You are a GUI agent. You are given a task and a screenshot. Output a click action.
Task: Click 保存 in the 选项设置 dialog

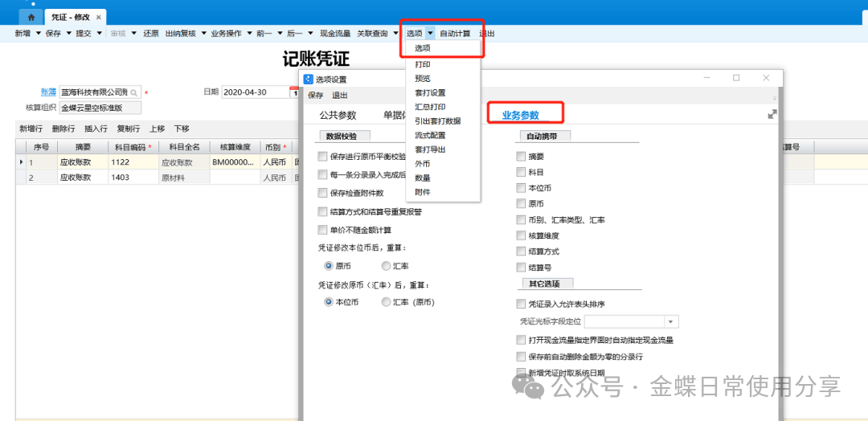(315, 95)
